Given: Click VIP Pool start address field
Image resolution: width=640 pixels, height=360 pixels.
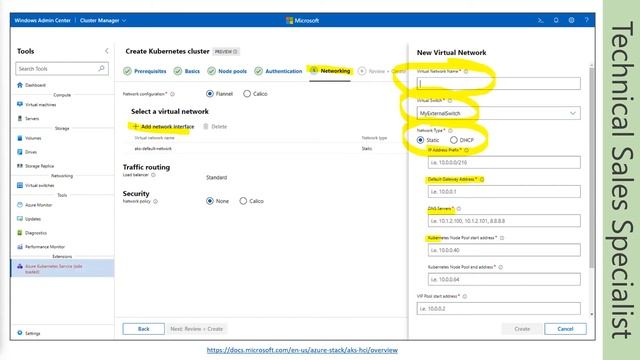Looking at the screenshot, I should point(498,309).
